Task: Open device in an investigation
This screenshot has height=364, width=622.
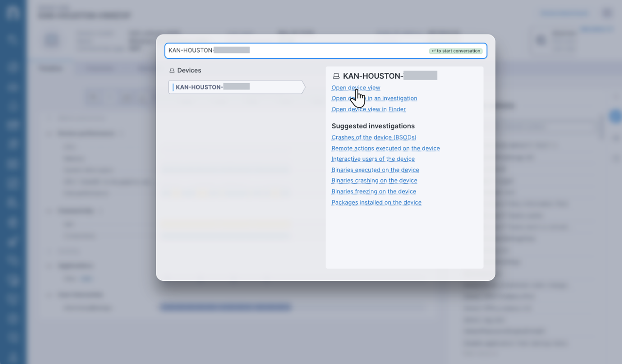Action: click(374, 98)
